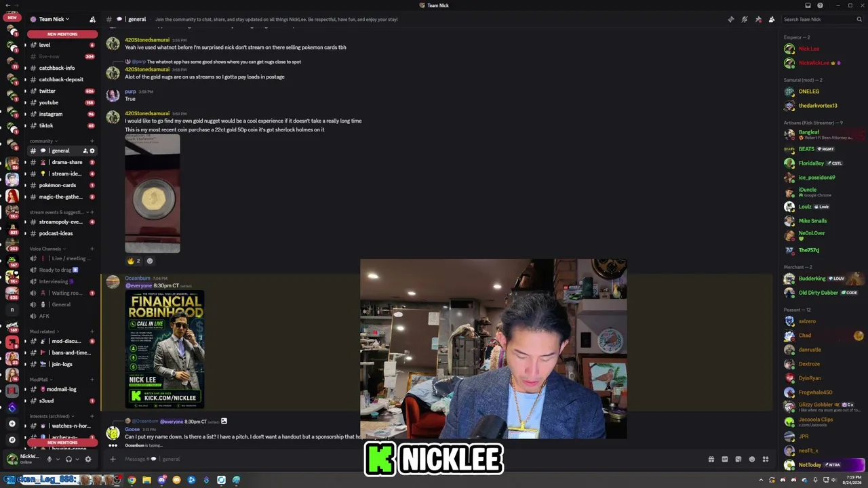Join the AFK voice channel
868x488 pixels.
61,316
